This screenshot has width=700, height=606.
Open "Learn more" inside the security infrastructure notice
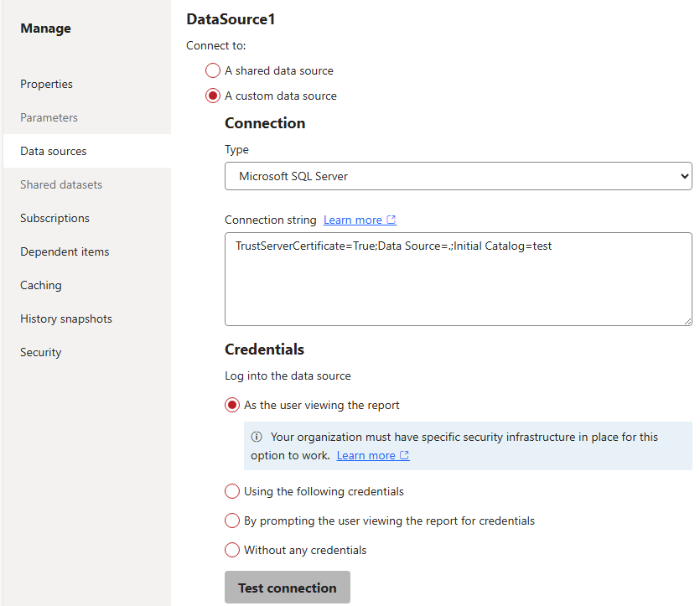[366, 455]
